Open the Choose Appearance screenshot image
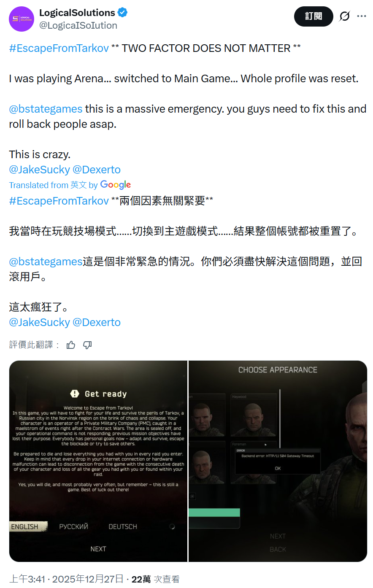Viewport: 373px width, 588px height. coord(278,461)
